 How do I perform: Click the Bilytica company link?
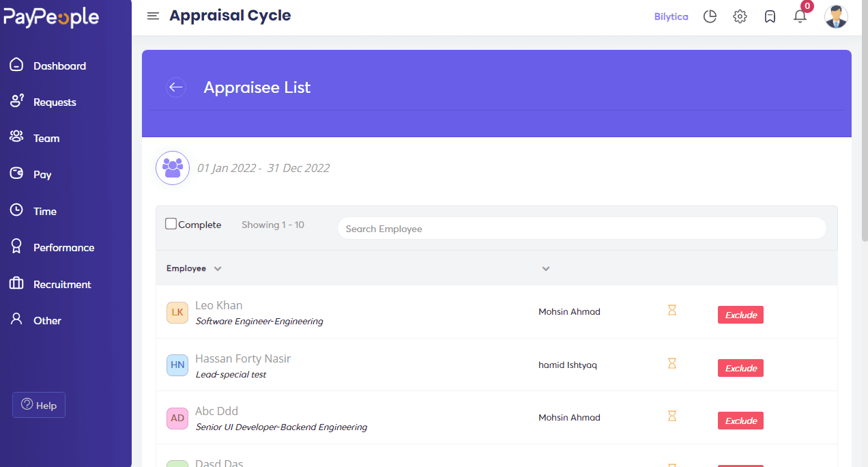tap(671, 16)
